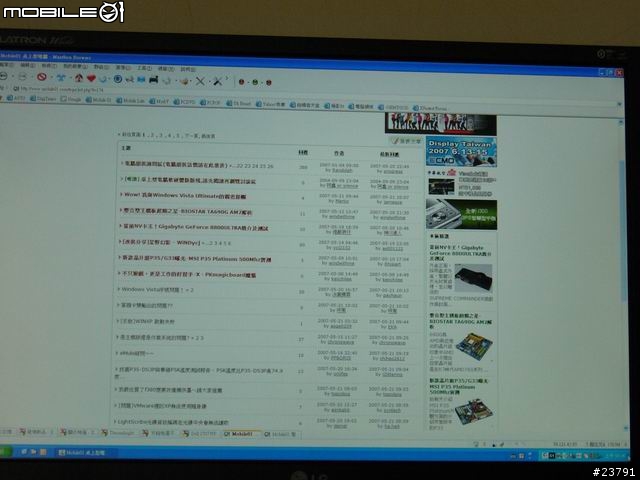Screen dimensions: 640x480
Task: Open thread about BIOSTAR TA690G AM2
Action: [188, 212]
